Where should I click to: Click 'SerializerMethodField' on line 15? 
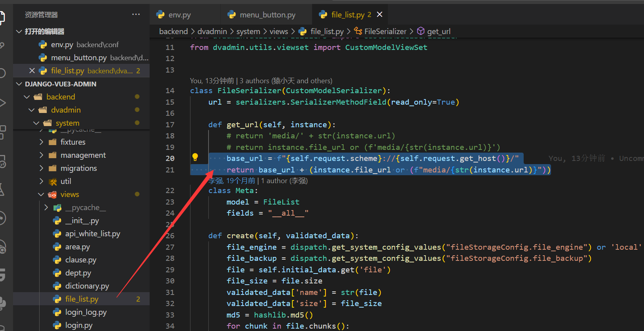(x=338, y=102)
